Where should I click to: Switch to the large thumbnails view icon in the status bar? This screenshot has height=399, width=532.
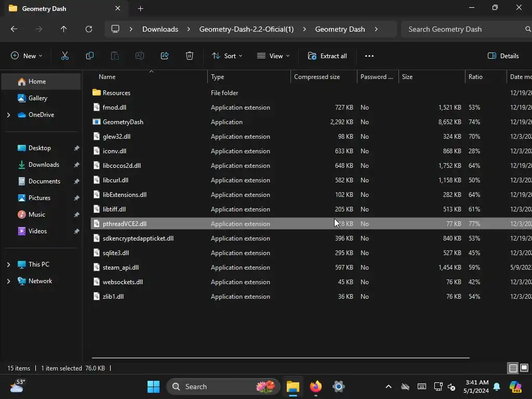click(524, 368)
